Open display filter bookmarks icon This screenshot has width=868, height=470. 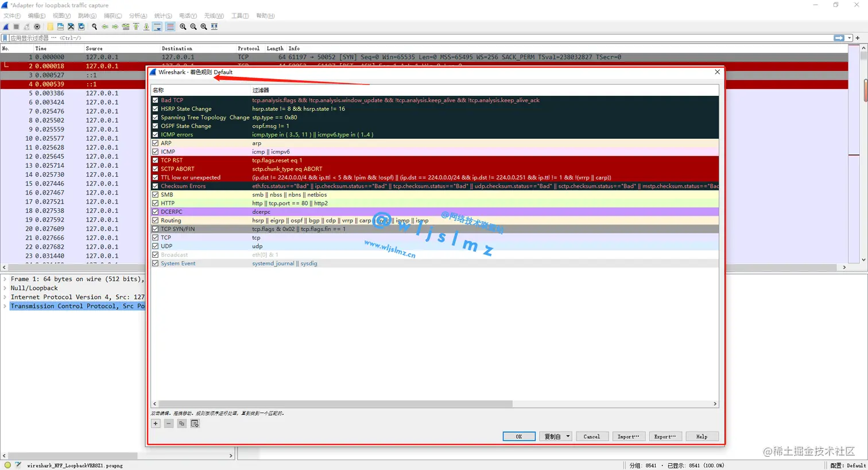point(5,38)
